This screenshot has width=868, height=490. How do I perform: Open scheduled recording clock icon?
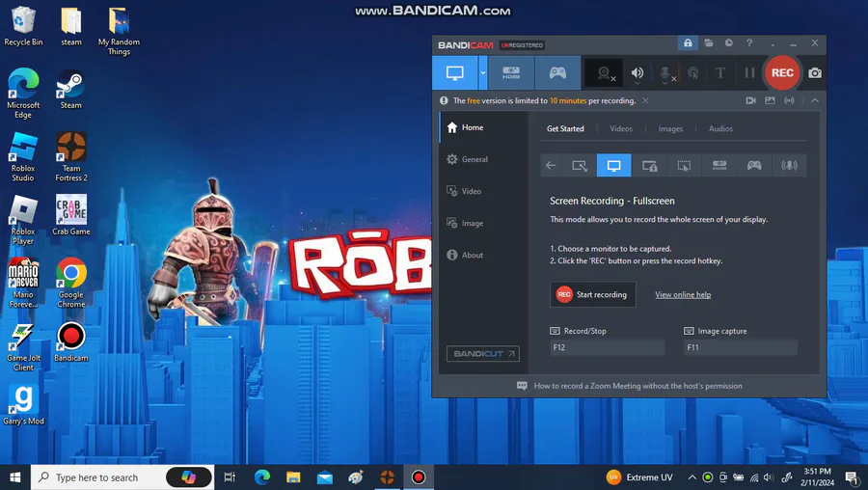coord(729,42)
